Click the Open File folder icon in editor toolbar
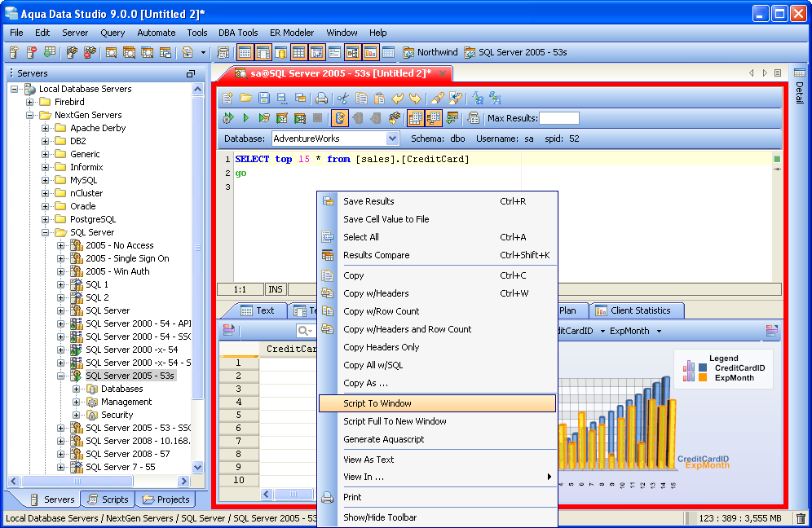Screen dimensions: 812x528 click(245, 97)
